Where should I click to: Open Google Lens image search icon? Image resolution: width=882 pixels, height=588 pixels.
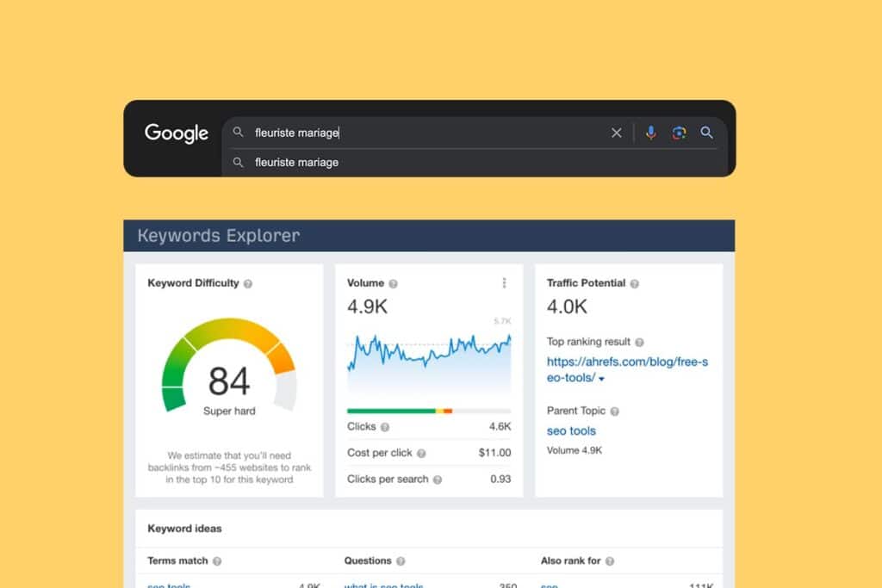click(679, 133)
